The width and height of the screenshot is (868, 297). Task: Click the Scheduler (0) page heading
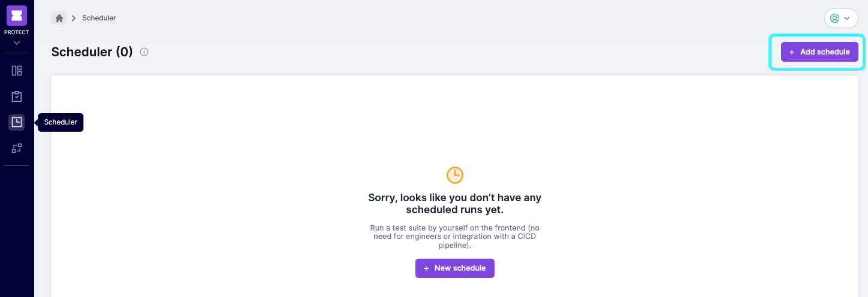tap(92, 52)
